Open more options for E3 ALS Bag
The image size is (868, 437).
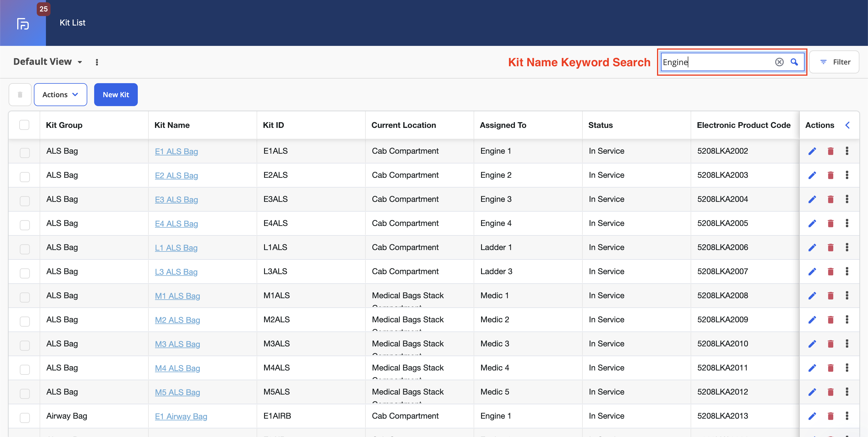tap(847, 199)
